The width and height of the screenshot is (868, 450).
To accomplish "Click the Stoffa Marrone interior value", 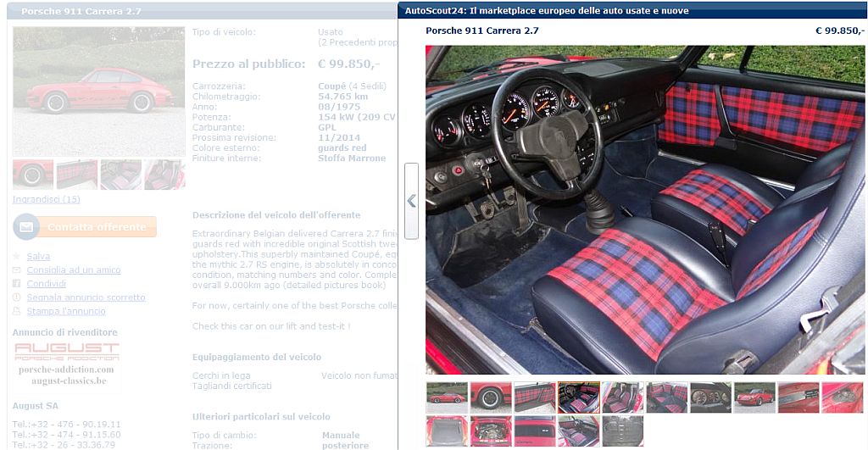I will click(x=352, y=158).
